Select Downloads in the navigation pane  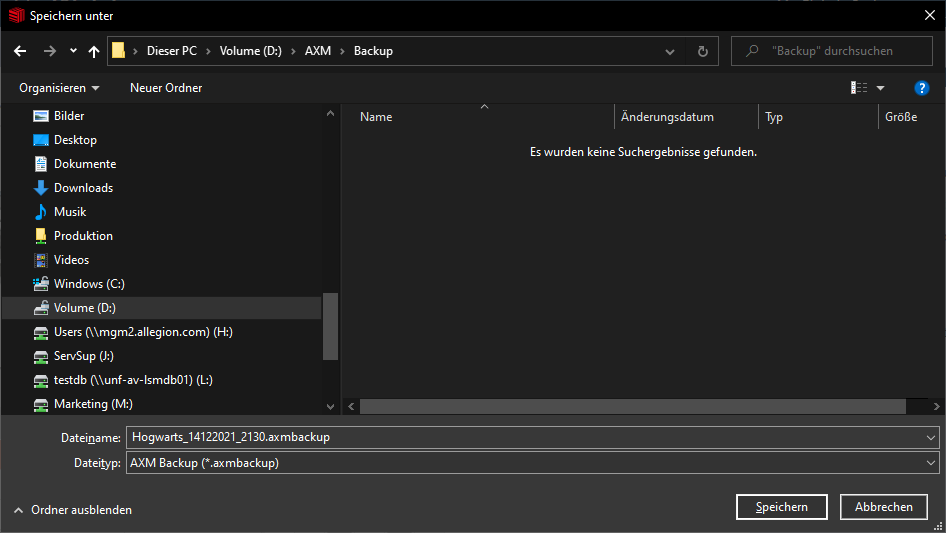tap(83, 188)
